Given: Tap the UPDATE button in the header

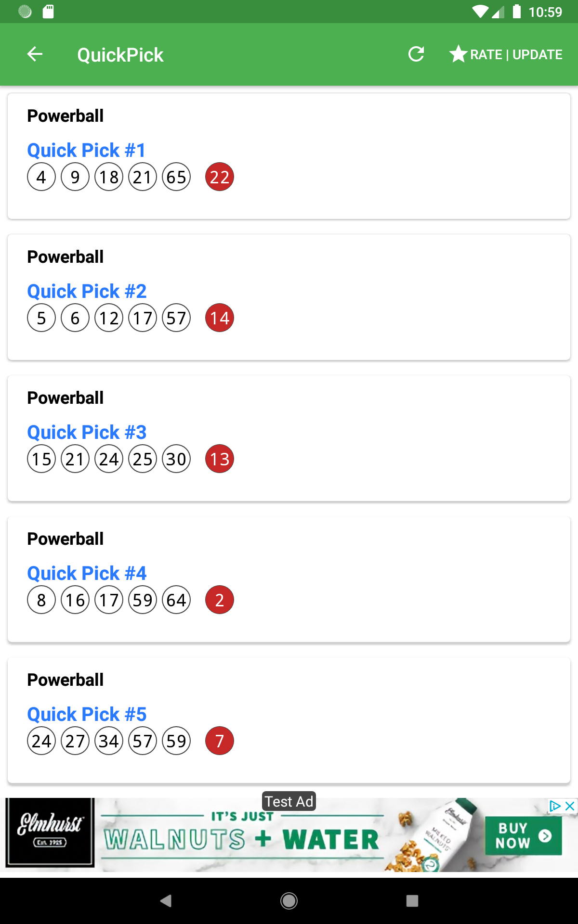Looking at the screenshot, I should (537, 54).
